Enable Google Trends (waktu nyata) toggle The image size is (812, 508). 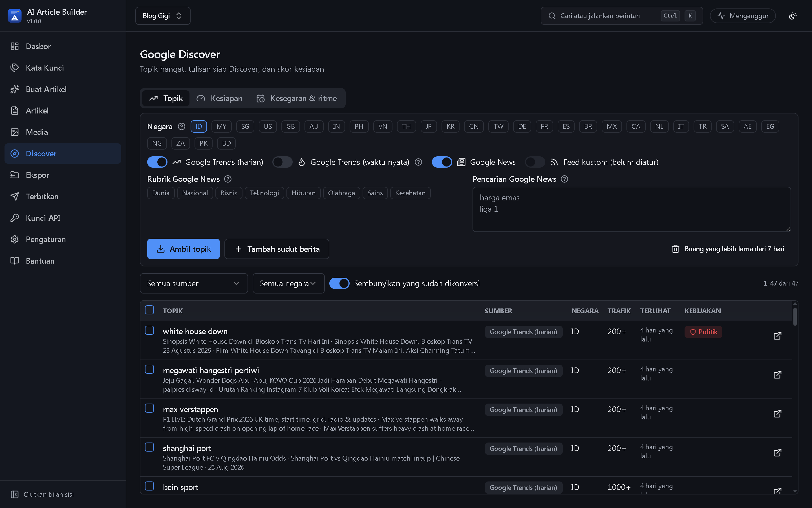click(282, 162)
